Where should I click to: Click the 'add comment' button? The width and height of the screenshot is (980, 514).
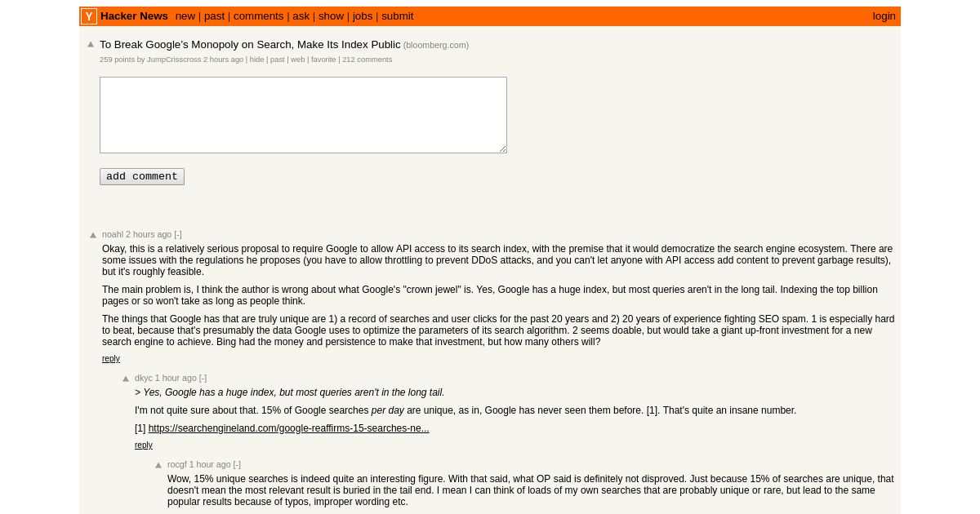pyautogui.click(x=142, y=176)
